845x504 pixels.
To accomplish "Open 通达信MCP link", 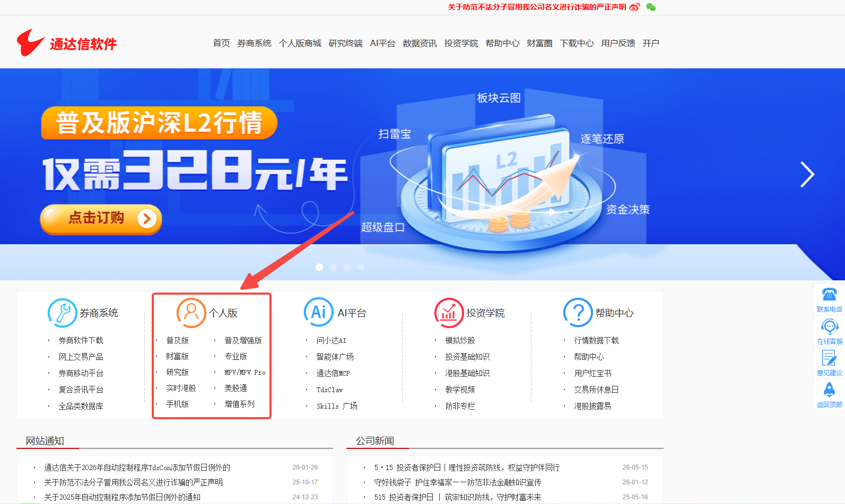I will (333, 373).
